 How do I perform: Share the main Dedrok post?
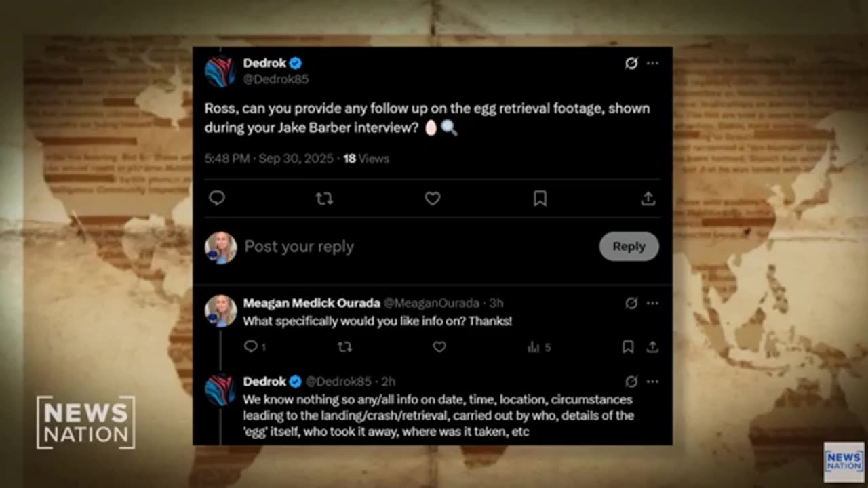[x=648, y=198]
